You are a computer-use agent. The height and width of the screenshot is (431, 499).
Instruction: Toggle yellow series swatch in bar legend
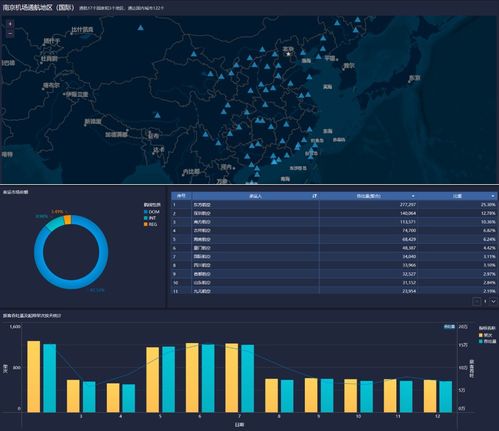[481, 335]
